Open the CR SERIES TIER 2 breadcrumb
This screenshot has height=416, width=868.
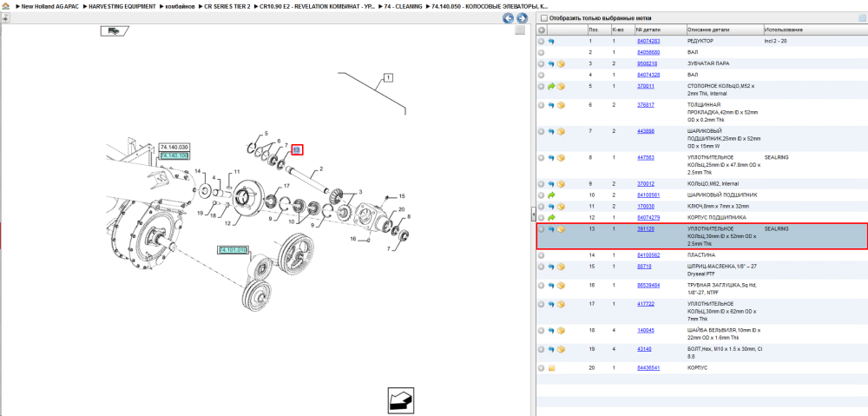click(x=227, y=5)
